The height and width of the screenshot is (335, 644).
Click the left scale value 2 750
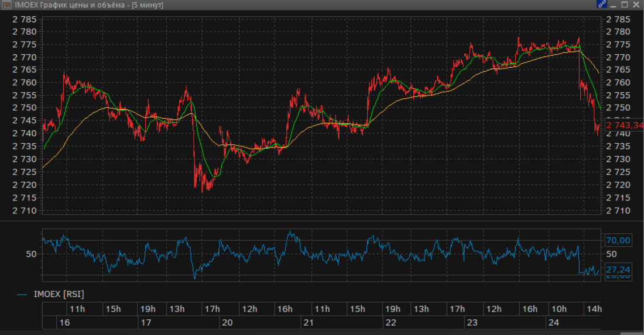[x=24, y=108]
